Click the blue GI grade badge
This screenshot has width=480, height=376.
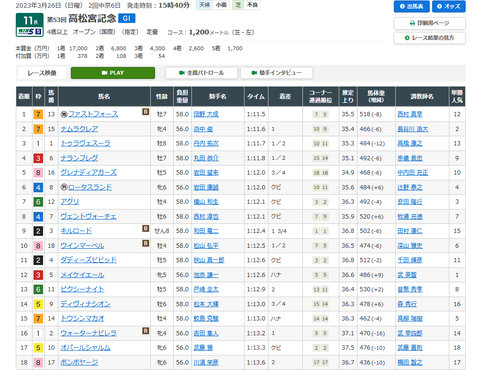(127, 18)
